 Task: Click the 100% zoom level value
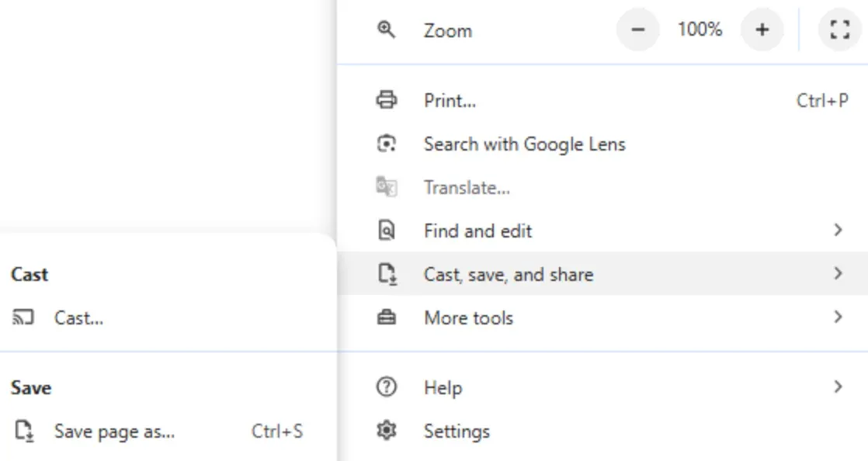pyautogui.click(x=700, y=30)
